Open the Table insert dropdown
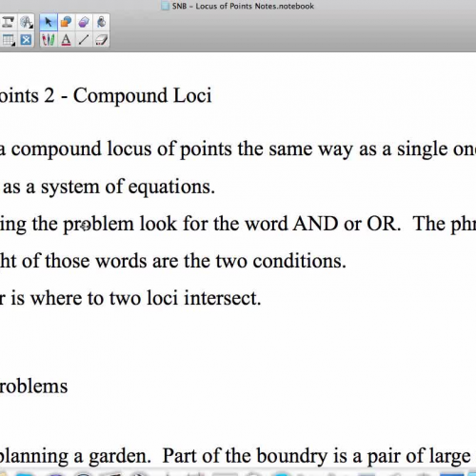This screenshot has width=476, height=476. pyautogui.click(x=8, y=40)
